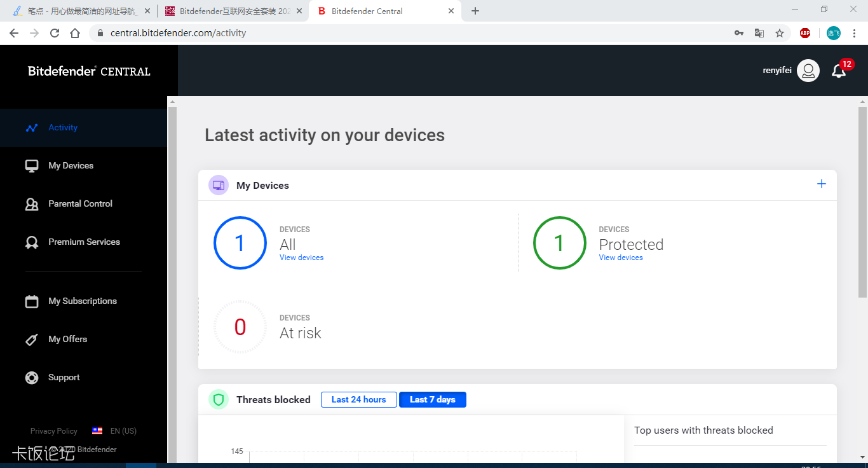
Task: Click the Latest activity on your devices heading
Action: (325, 135)
